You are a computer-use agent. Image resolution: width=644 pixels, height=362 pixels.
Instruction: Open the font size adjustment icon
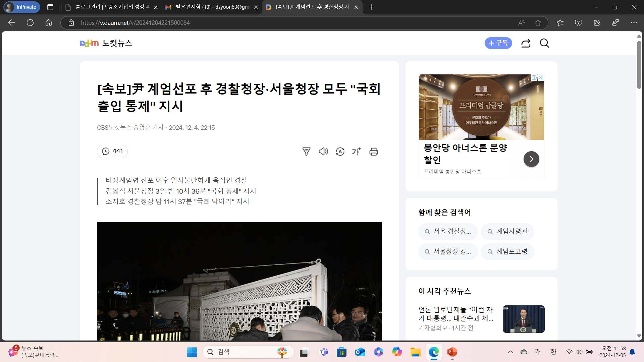click(x=357, y=152)
